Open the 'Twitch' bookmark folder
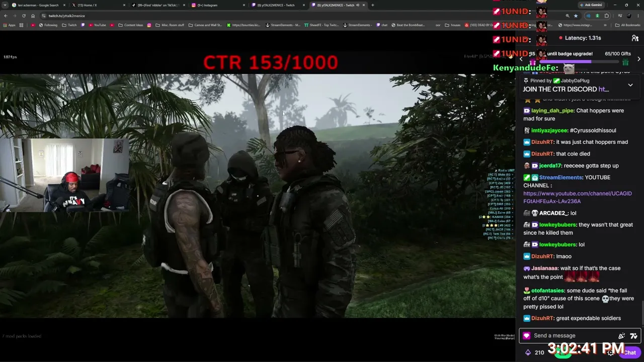The width and height of the screenshot is (644, 362). point(69,25)
